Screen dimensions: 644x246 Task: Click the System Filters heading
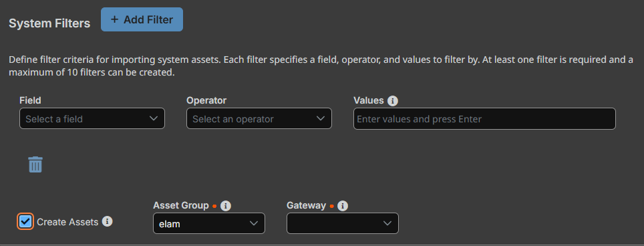(x=49, y=23)
